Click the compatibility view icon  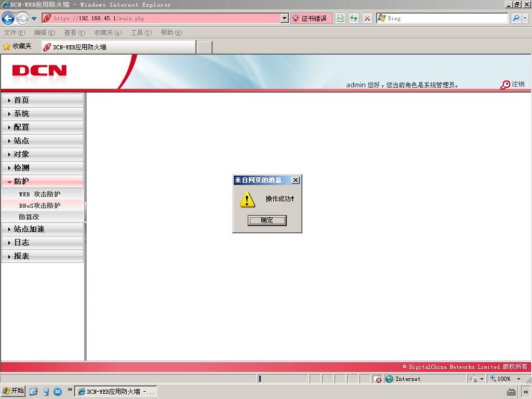pos(340,18)
